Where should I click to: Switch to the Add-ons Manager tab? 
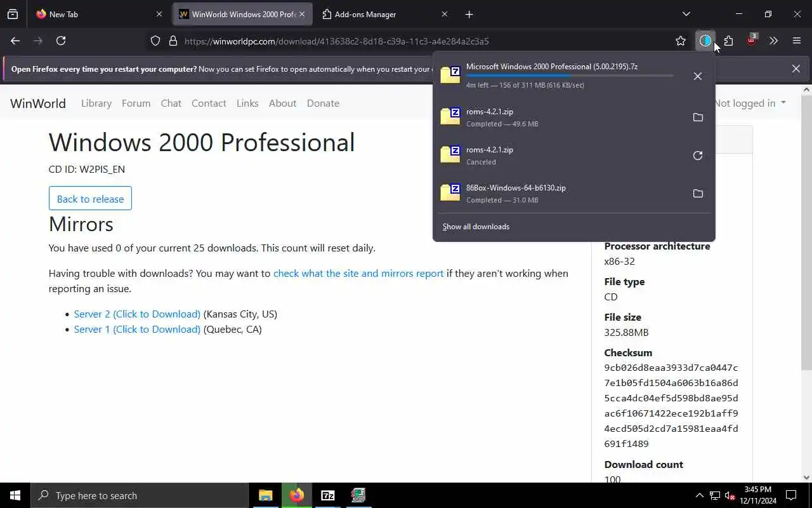click(x=385, y=14)
